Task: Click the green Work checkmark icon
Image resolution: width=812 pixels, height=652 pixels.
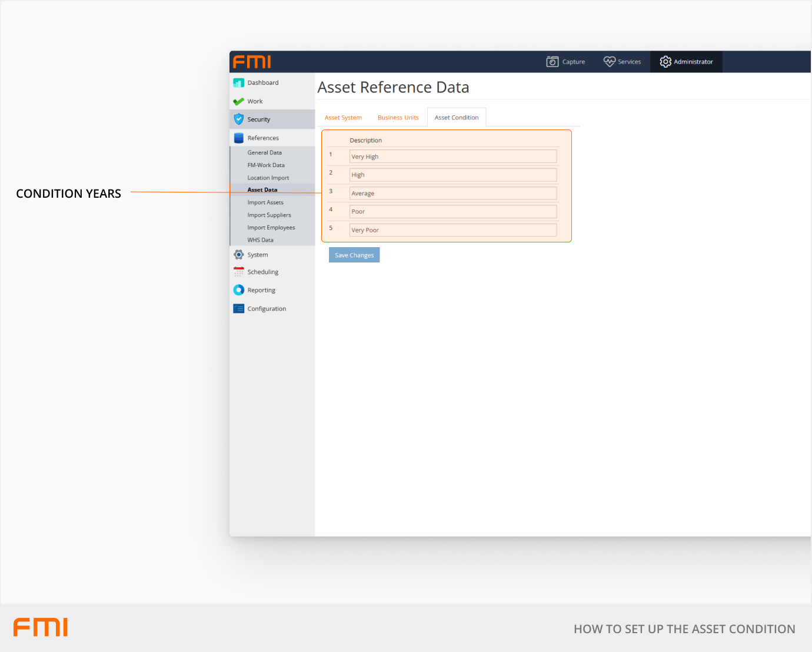Action: coord(238,101)
